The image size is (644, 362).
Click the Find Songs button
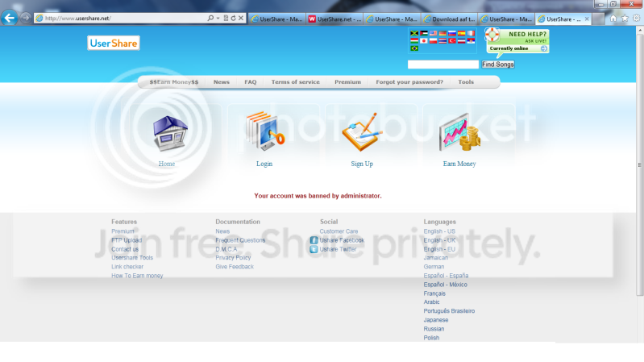click(x=498, y=64)
